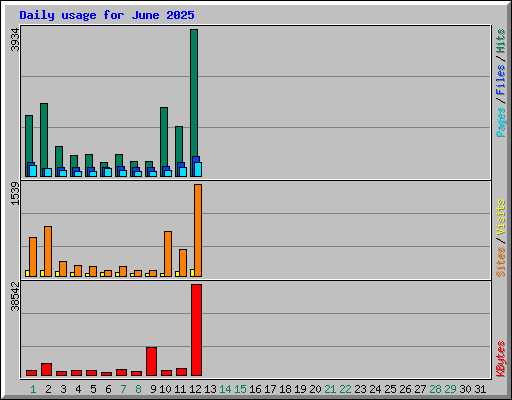Click the tall red KBytes bar for day 12

coord(197,330)
